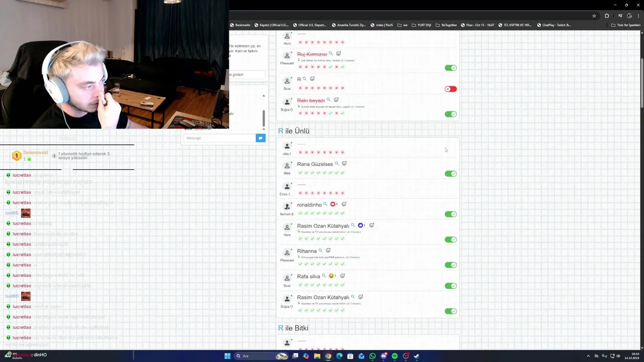Toggle Hare's Rasim Ozan Kütahyalı approval
This screenshot has width=644, height=362.
click(451, 239)
